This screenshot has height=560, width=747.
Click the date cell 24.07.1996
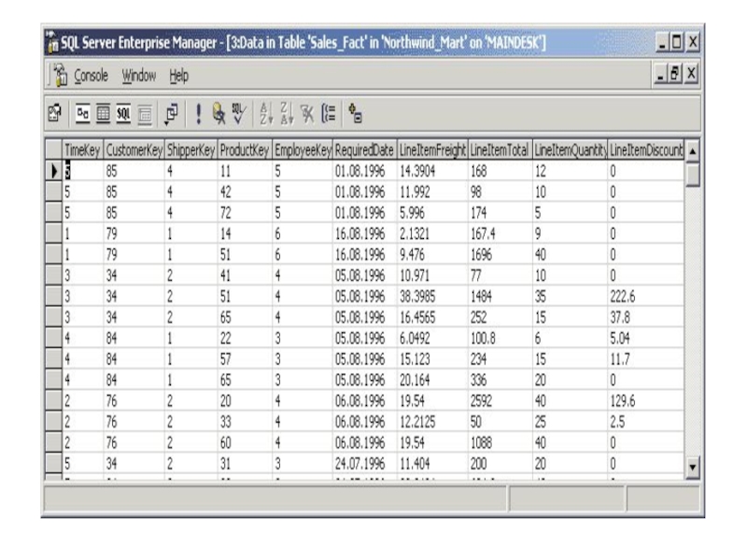pos(364,463)
